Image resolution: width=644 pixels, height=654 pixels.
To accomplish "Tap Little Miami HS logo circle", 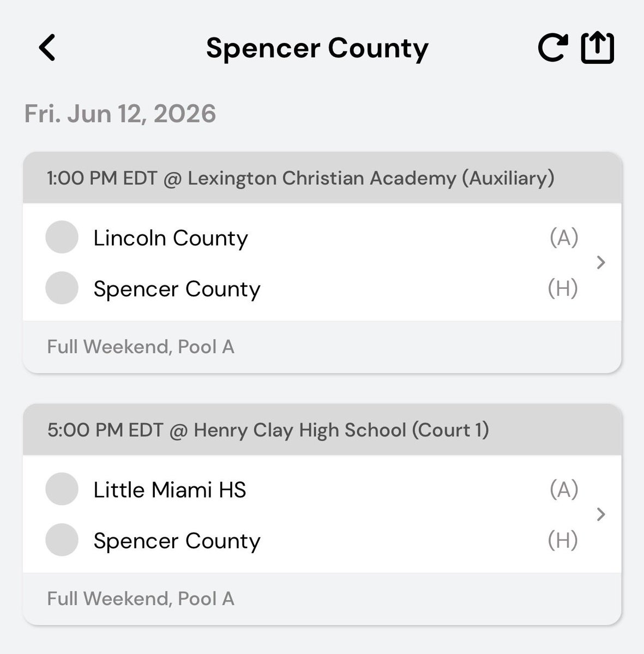I will point(62,489).
